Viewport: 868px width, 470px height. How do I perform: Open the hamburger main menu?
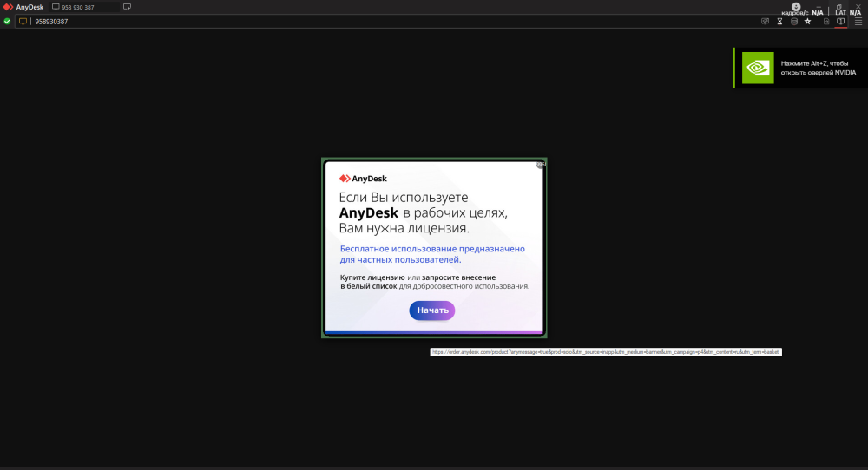coord(858,22)
